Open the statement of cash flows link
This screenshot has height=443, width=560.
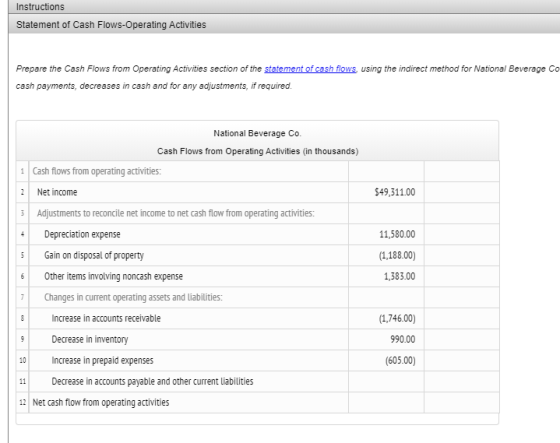click(x=310, y=69)
